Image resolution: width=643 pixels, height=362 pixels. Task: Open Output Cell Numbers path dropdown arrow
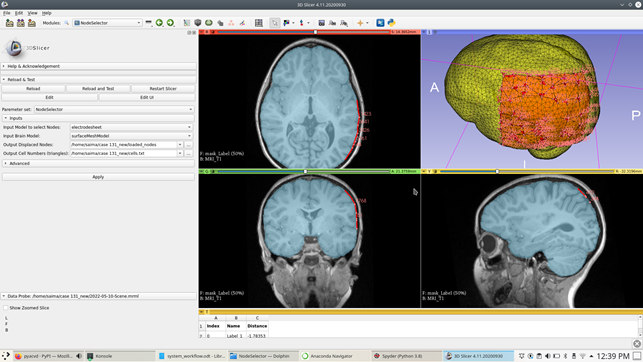(180, 153)
